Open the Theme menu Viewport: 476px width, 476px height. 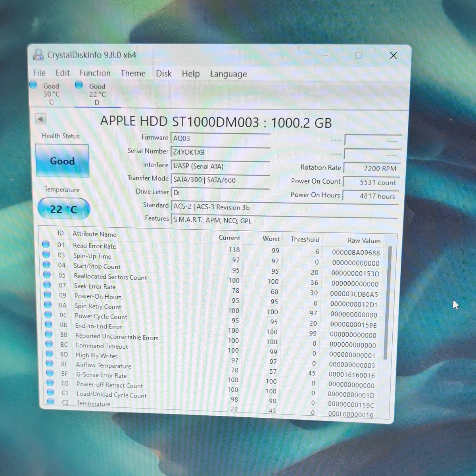point(133,73)
